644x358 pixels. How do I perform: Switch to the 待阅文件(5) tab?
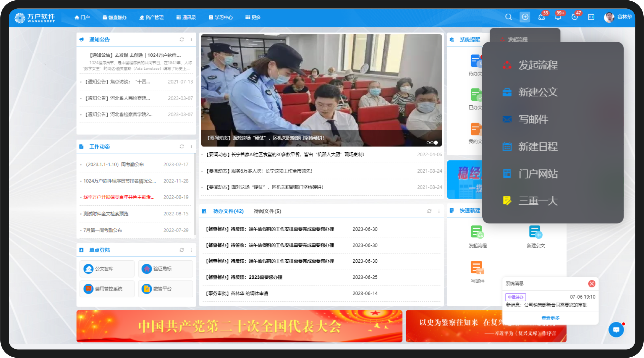(x=267, y=211)
